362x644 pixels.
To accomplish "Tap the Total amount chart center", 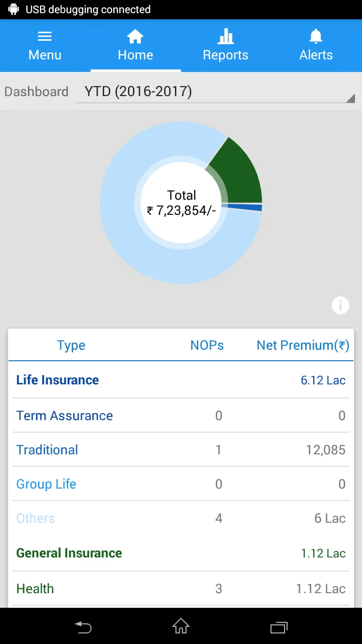I will coord(181,203).
